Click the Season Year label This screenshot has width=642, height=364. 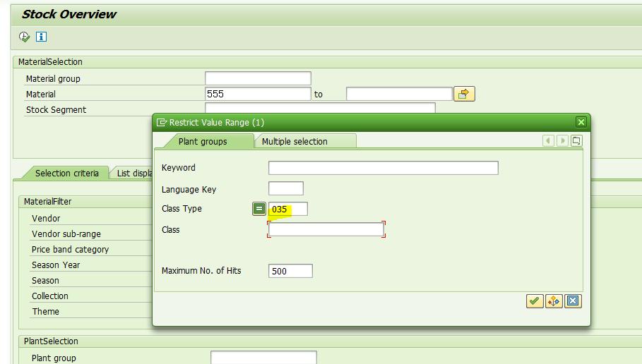point(56,265)
